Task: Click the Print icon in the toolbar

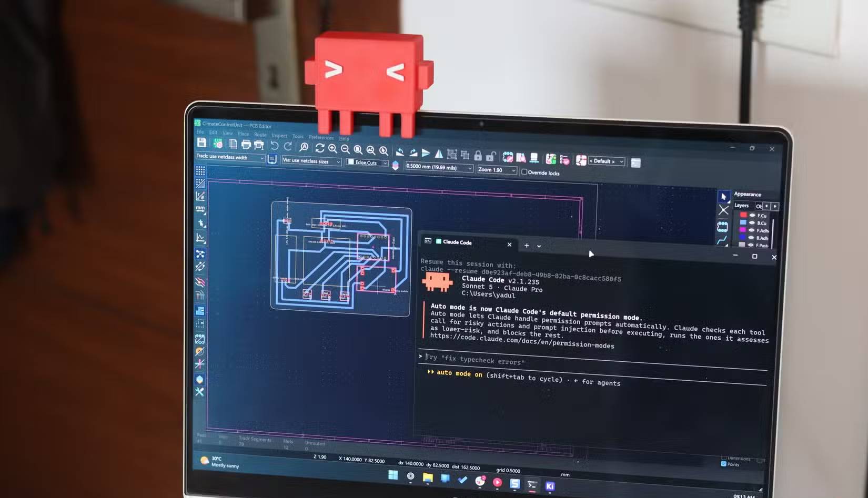Action: click(x=246, y=145)
